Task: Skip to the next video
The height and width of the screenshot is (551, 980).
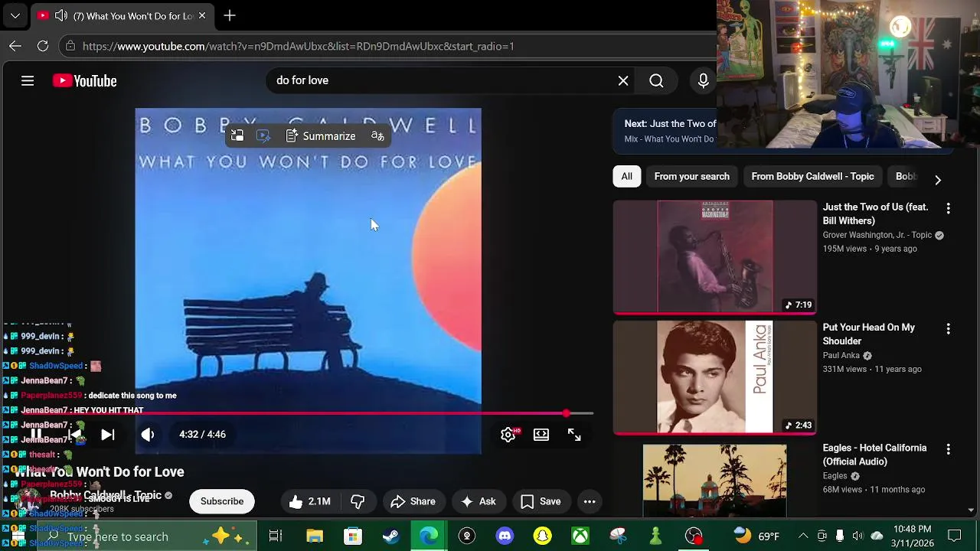Action: (x=108, y=434)
